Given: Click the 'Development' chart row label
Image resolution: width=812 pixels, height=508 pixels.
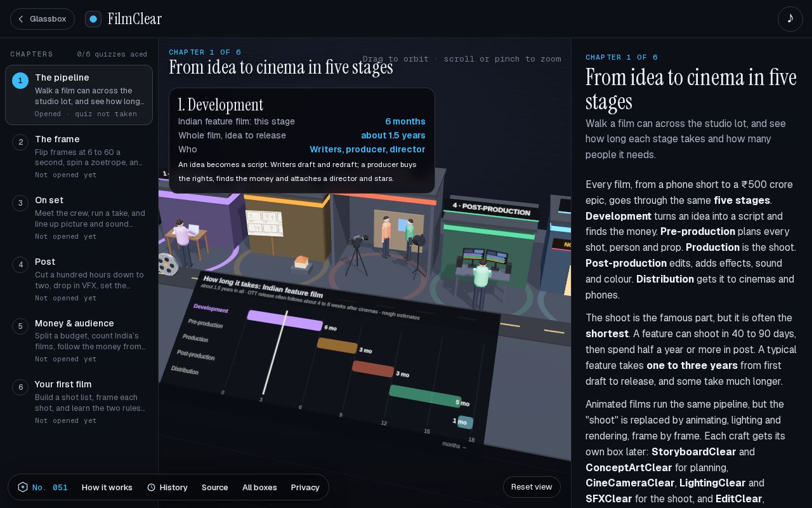Looking at the screenshot, I should tap(211, 309).
